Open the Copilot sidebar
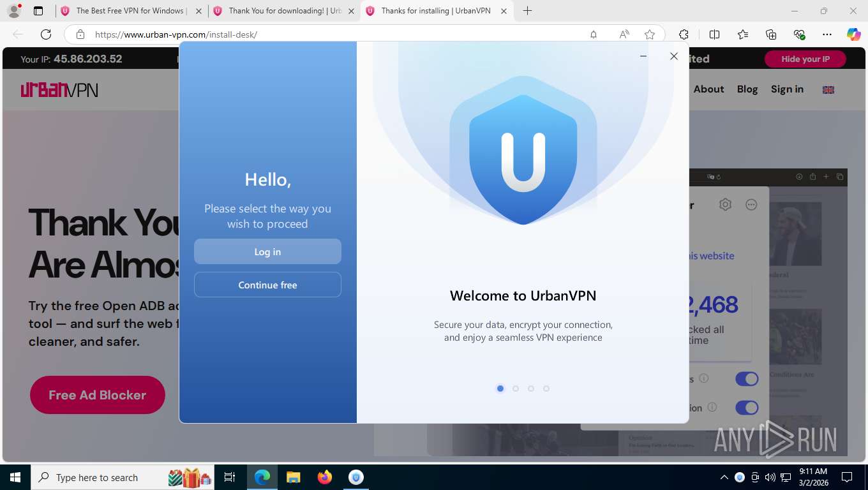The height and width of the screenshot is (490, 868). pyautogui.click(x=853, y=34)
